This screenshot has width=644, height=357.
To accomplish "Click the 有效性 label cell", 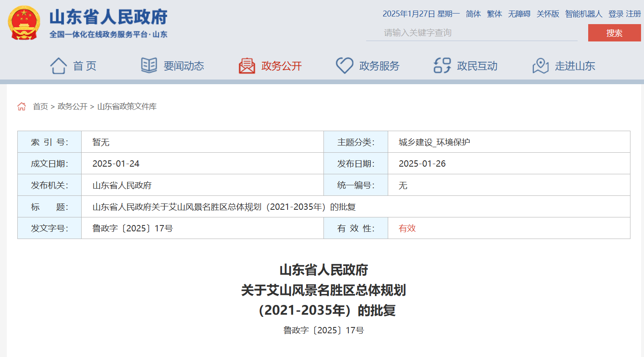I will pyautogui.click(x=356, y=228).
